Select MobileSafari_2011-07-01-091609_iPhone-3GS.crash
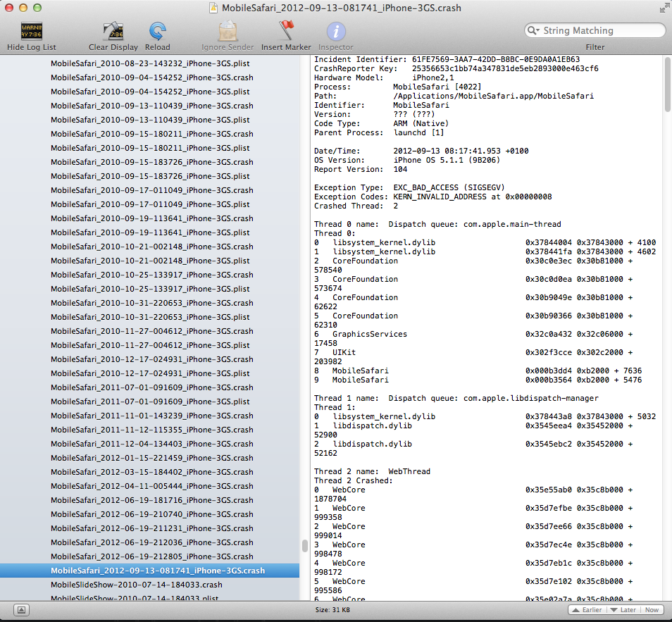672x622 pixels. (x=151, y=387)
